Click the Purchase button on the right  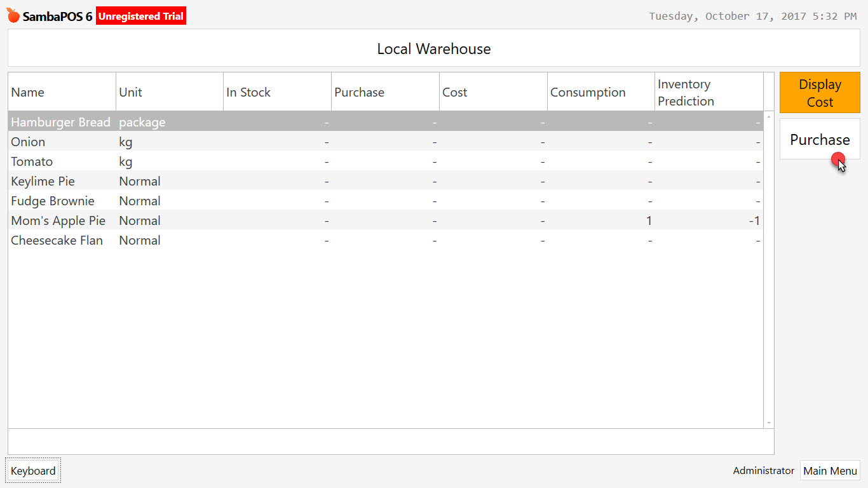[819, 139]
